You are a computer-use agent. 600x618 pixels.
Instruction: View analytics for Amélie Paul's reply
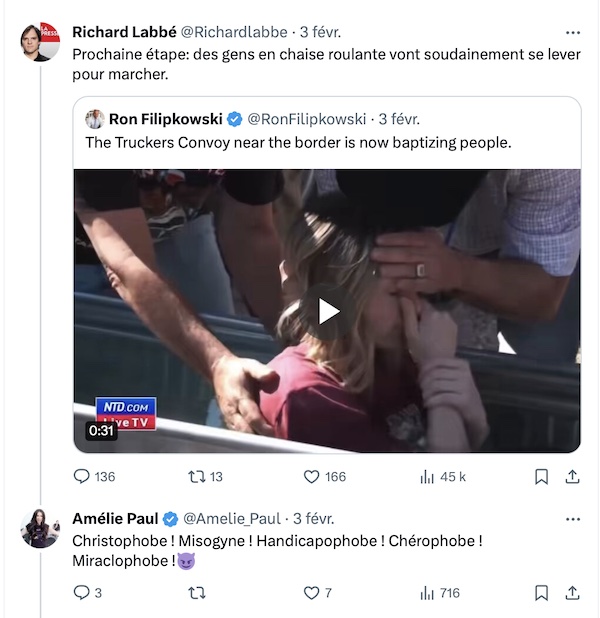click(427, 592)
